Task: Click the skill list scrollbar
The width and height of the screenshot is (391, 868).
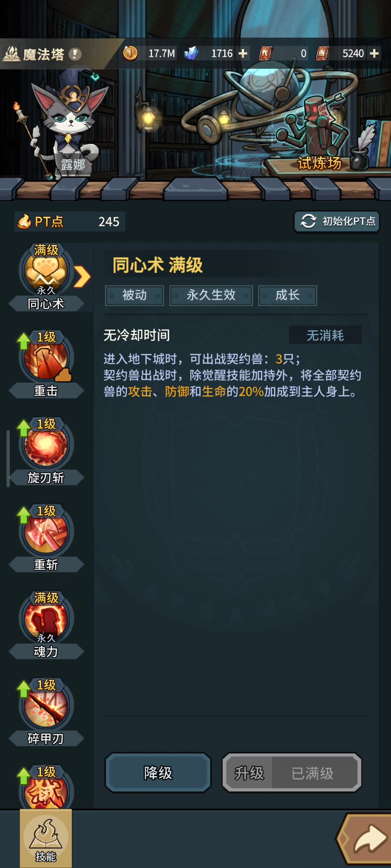Action: pos(8,459)
